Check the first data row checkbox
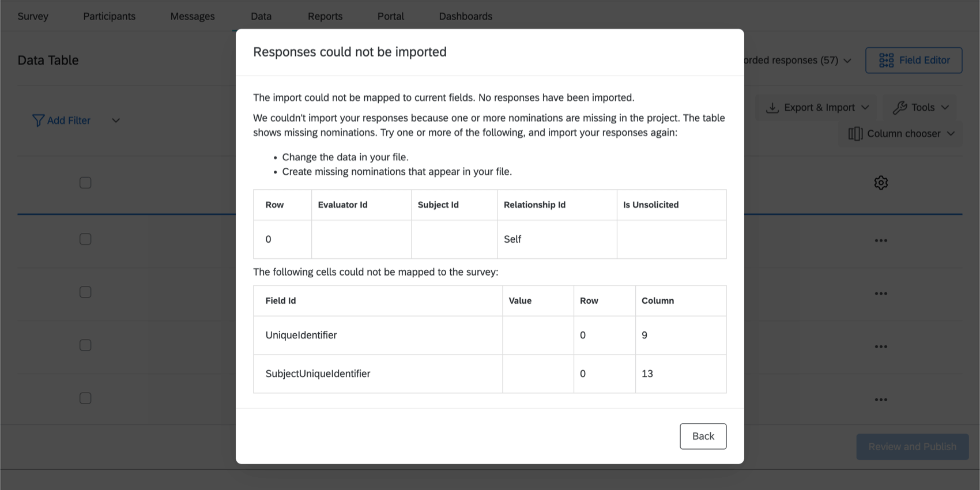This screenshot has height=490, width=980. (85, 239)
